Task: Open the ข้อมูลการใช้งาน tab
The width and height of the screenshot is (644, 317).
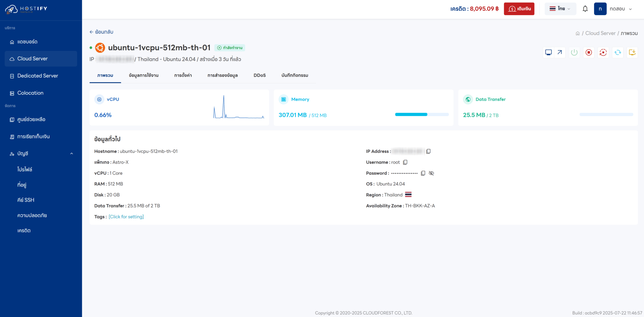Action: click(x=144, y=75)
